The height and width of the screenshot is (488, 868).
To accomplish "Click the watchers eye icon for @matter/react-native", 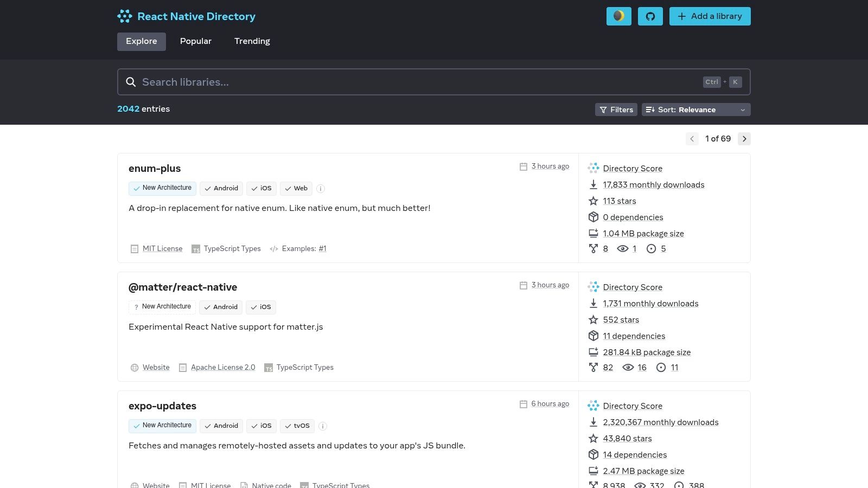I will tap(628, 368).
